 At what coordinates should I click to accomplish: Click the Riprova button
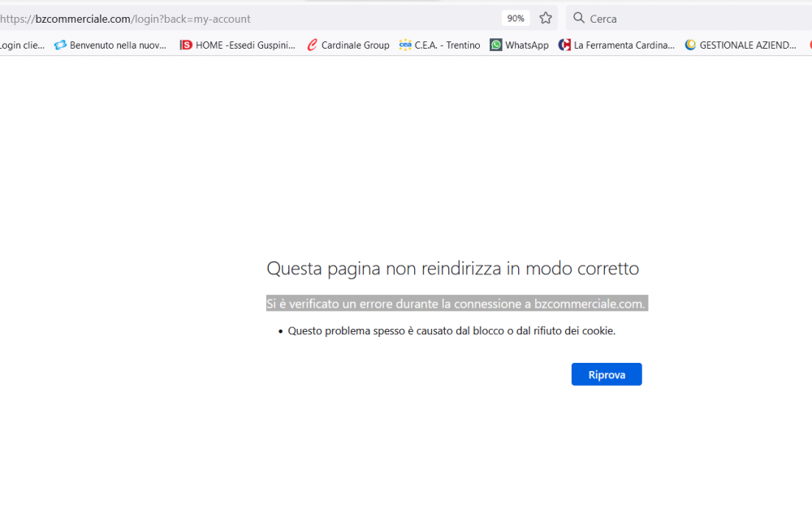[607, 374]
